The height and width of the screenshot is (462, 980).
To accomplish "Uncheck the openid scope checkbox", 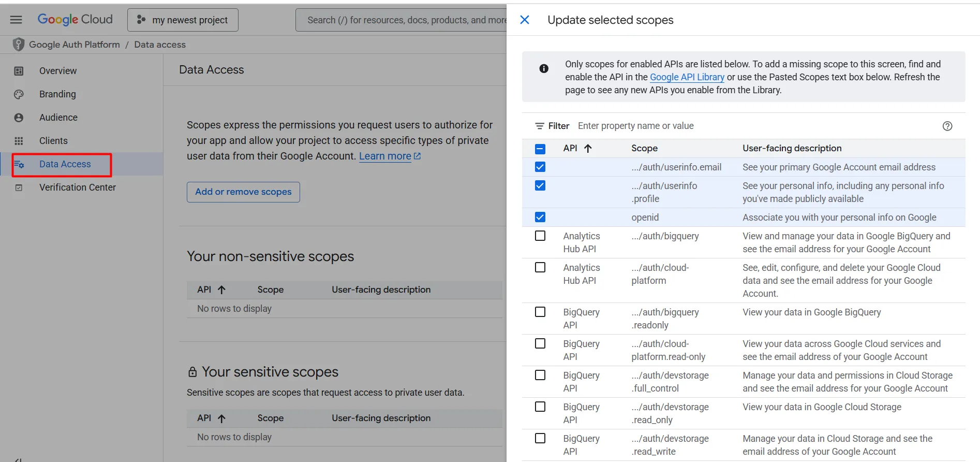I will click(540, 217).
